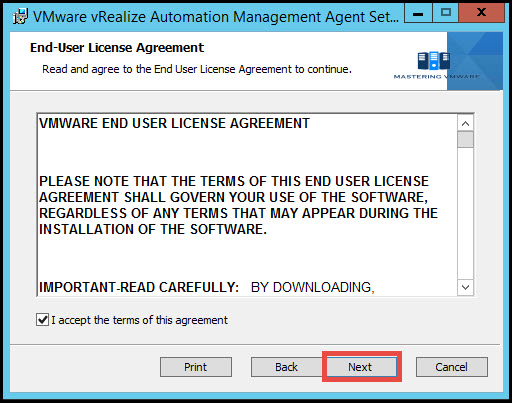The height and width of the screenshot is (403, 512).
Task: Click the license text scrollbar thumb
Action: click(x=465, y=139)
